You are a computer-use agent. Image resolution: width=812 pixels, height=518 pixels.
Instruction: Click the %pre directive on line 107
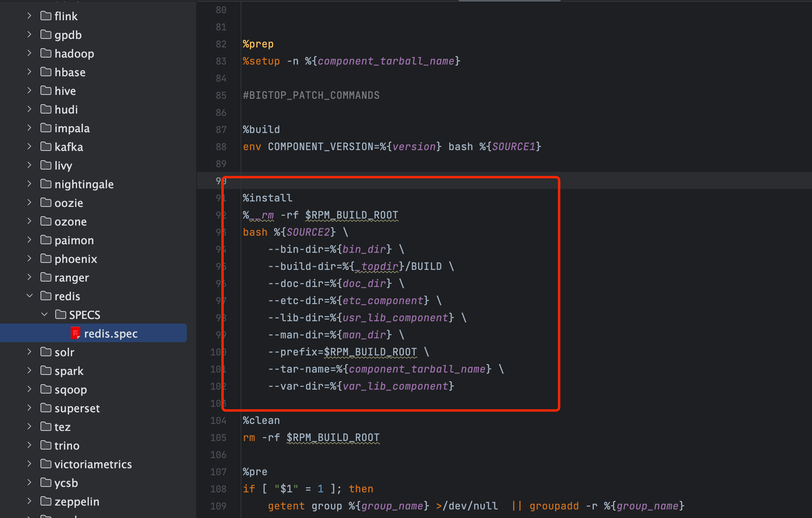(255, 472)
